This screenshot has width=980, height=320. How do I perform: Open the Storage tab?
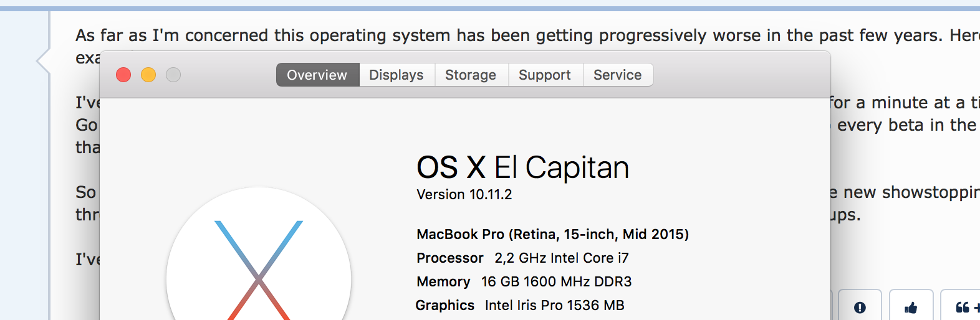click(471, 75)
